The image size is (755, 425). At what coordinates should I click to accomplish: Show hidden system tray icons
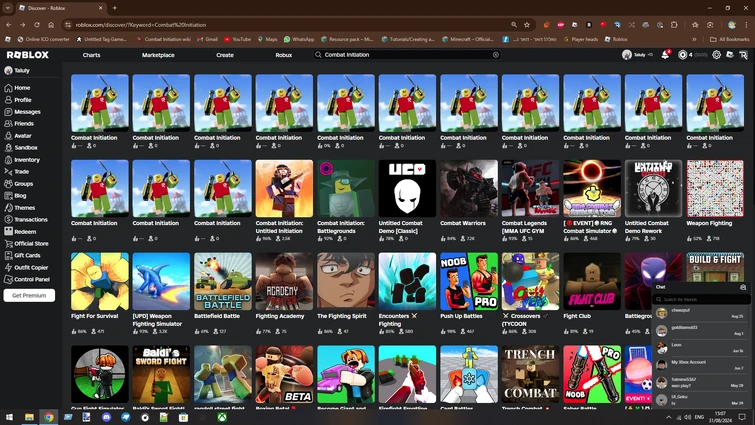tap(668, 417)
